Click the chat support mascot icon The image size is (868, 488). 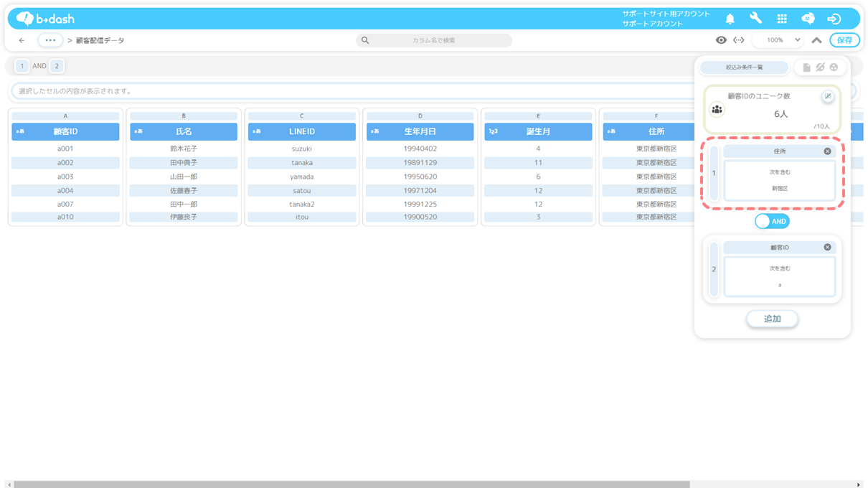coord(808,19)
